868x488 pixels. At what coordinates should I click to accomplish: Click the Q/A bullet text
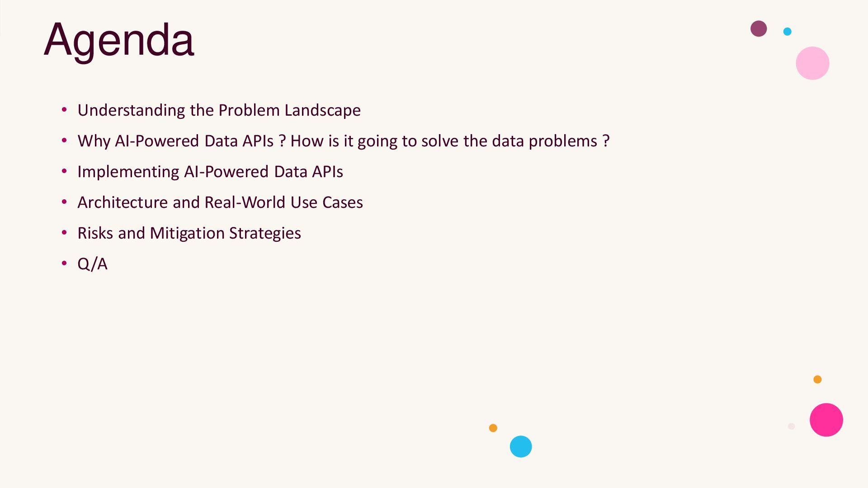92,264
